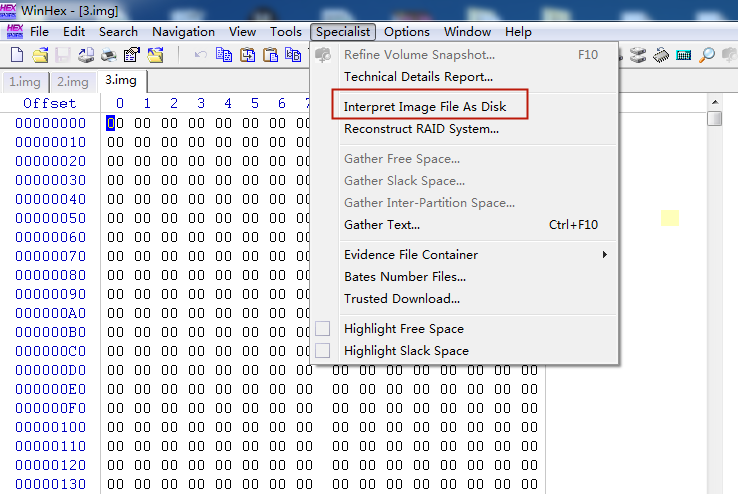Click offset row 000000A0
This screenshot has height=494, width=738.
click(50, 313)
